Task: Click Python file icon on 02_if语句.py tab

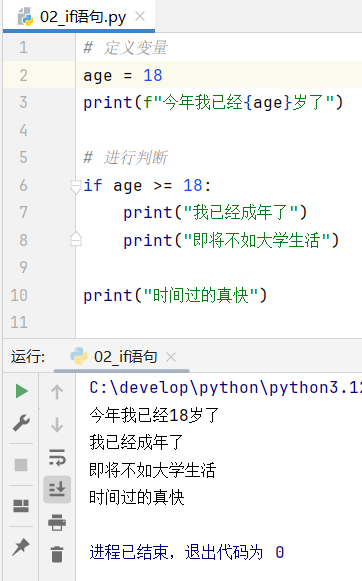Action: point(26,17)
